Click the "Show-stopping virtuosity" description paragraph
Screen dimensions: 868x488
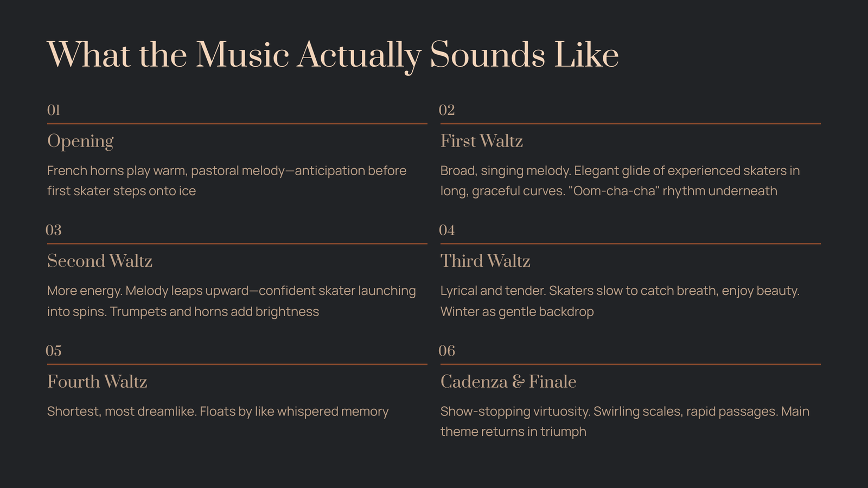624,421
